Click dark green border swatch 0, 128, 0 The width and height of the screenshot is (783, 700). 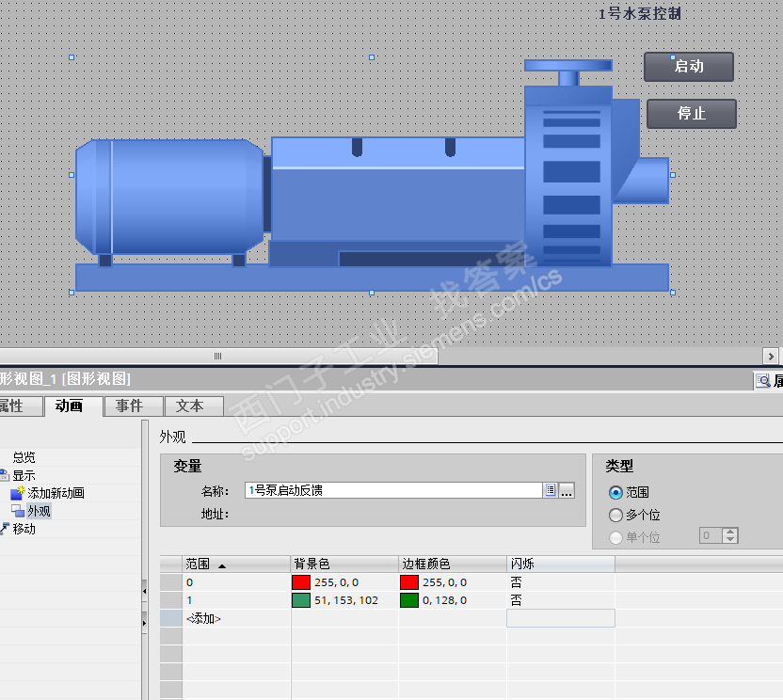pyautogui.click(x=409, y=600)
